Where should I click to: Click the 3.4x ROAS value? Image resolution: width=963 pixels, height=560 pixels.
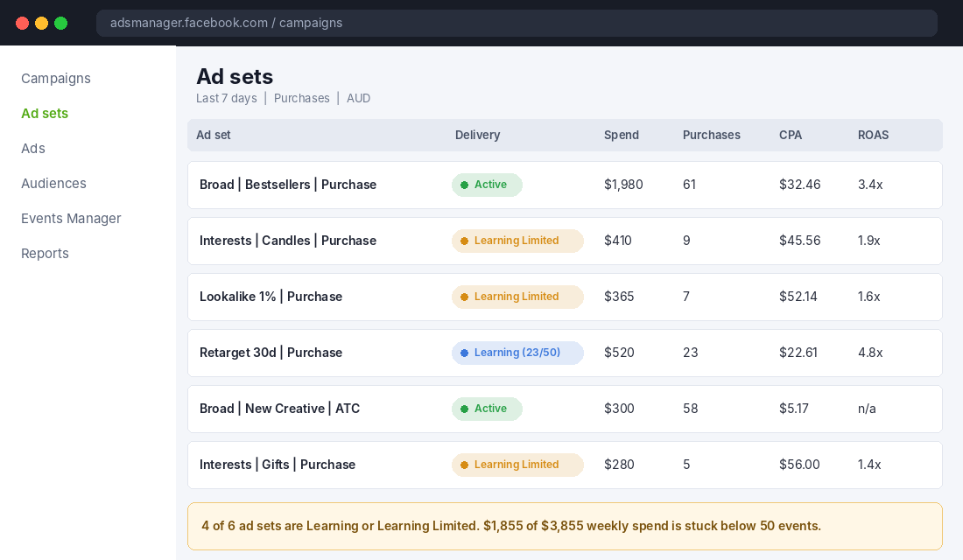[870, 185]
